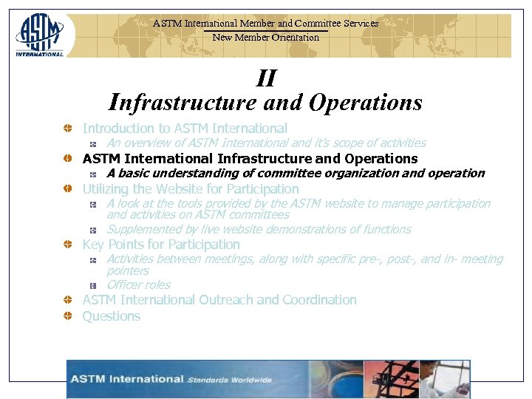The width and height of the screenshot is (532, 399).
Task: Click the ASTM International logo
Action: point(39,35)
